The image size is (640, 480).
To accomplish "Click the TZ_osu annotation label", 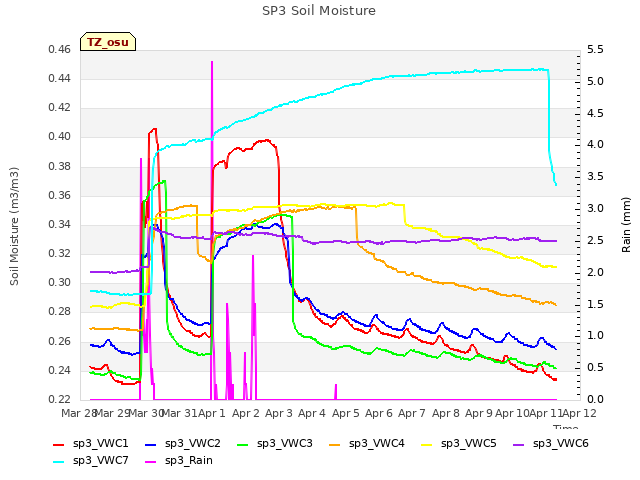I will point(108,42).
